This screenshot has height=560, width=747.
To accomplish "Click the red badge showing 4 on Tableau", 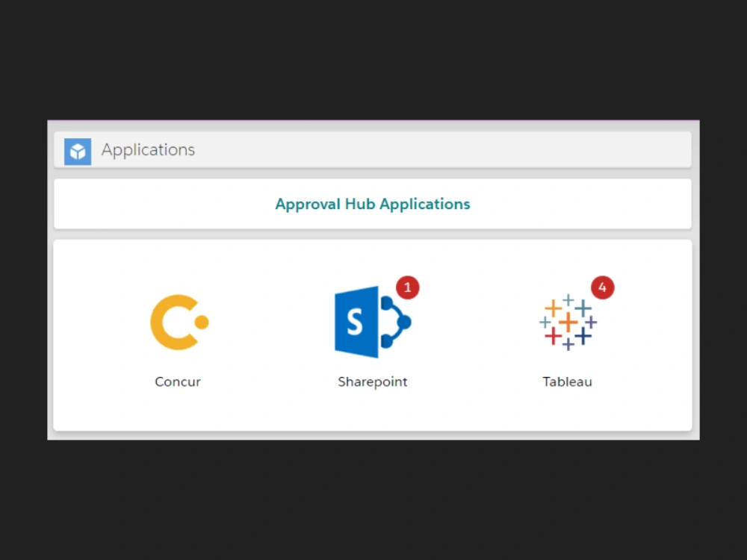I will pyautogui.click(x=603, y=287).
